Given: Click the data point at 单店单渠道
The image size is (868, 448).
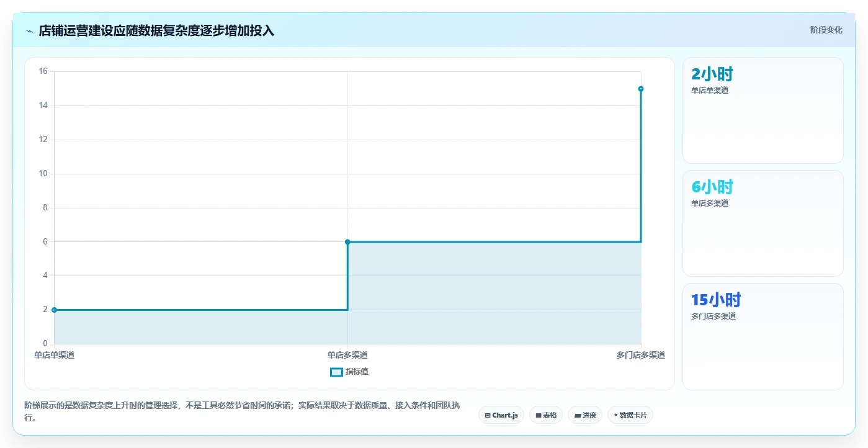Looking at the screenshot, I should tap(54, 310).
